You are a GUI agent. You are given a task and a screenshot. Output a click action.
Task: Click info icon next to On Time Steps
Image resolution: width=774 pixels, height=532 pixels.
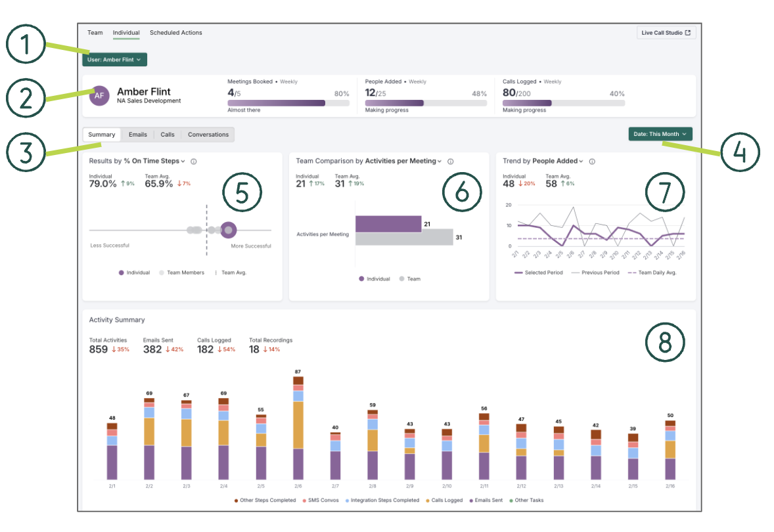(194, 161)
